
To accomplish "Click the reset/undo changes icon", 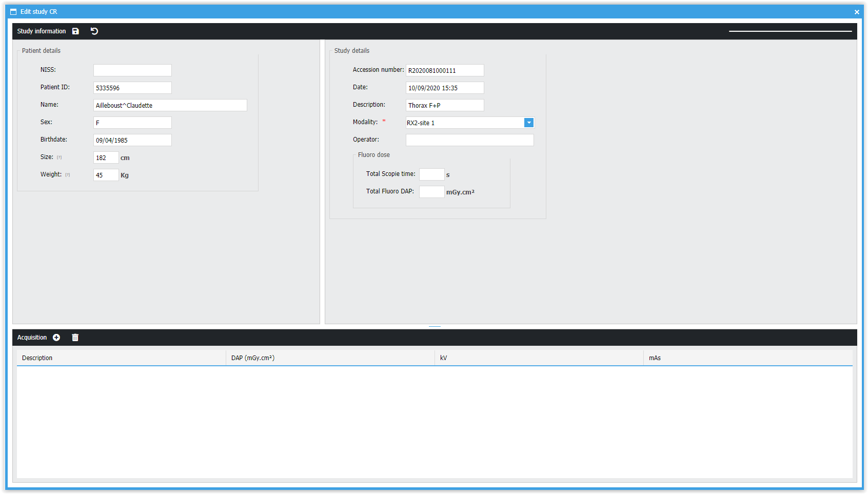I will [x=94, y=31].
